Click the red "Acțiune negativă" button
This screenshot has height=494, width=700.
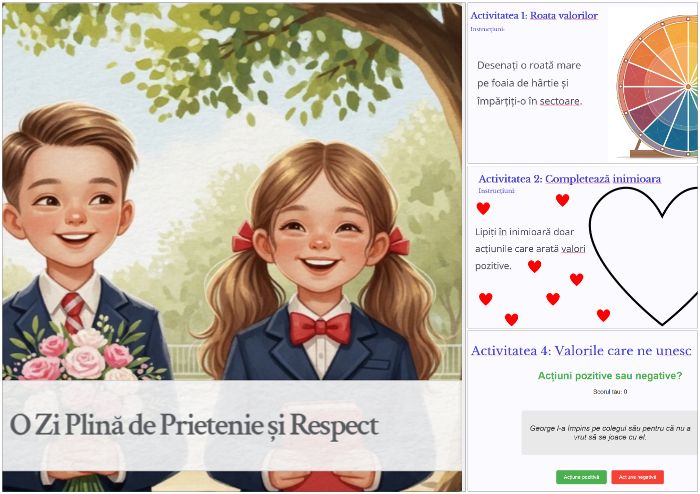point(638,477)
